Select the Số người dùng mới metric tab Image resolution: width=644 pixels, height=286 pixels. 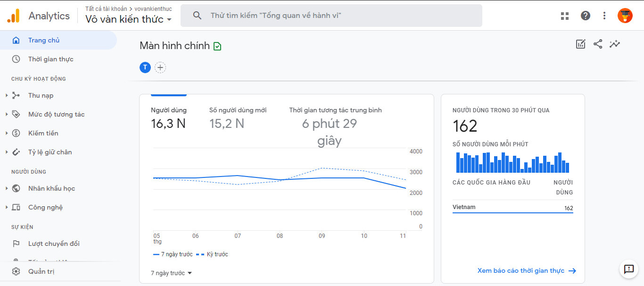(x=238, y=117)
